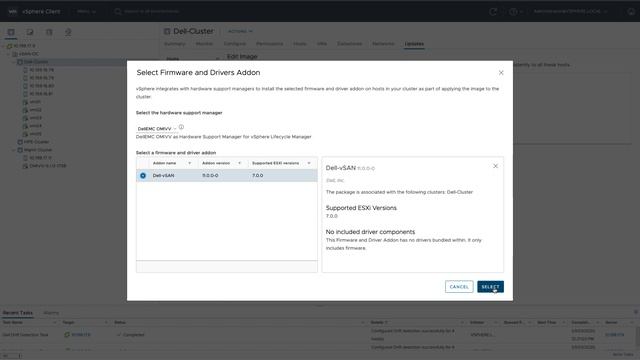
Task: Click the Addon version column header
Action: (216, 163)
